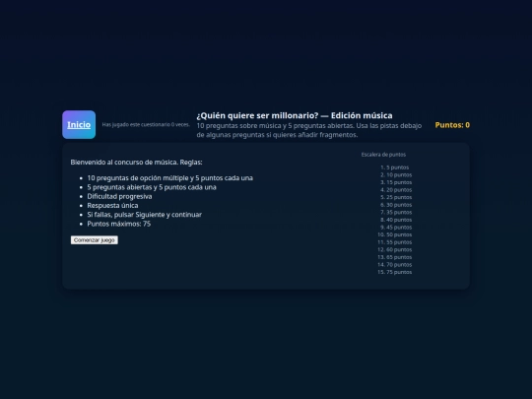
Task: Select ladder step '13. 65 puntos'
Action: (x=395, y=257)
